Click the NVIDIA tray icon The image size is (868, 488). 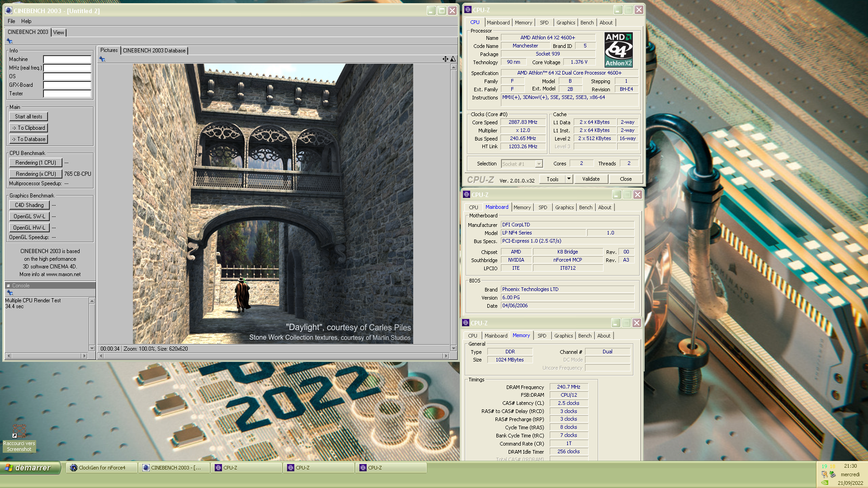coord(825,483)
